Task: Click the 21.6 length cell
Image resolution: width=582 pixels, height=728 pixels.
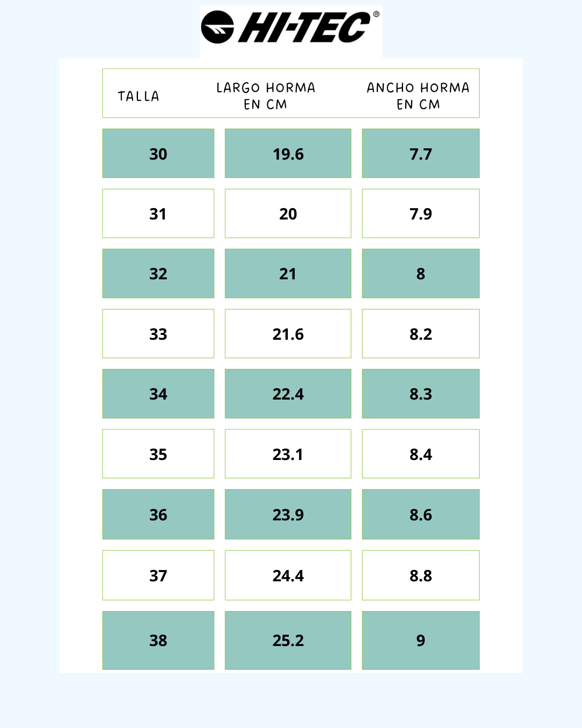Action: click(288, 334)
